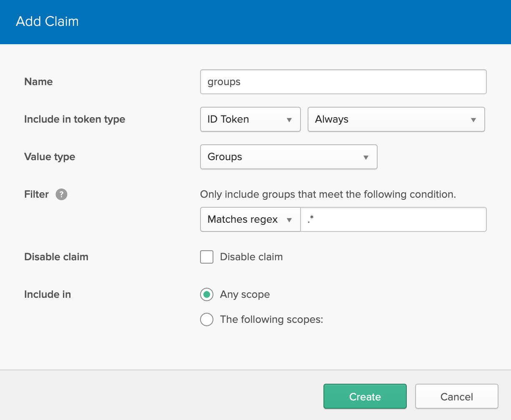Screen dimensions: 511x420
Task: Click the Groups value type dropdown arrow
Action: pos(366,157)
